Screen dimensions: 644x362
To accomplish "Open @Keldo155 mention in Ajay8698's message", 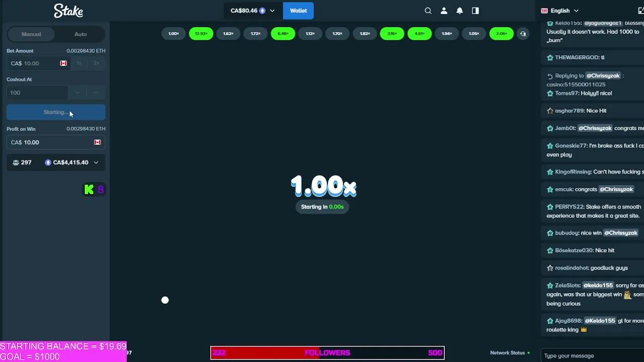I will tap(600, 321).
